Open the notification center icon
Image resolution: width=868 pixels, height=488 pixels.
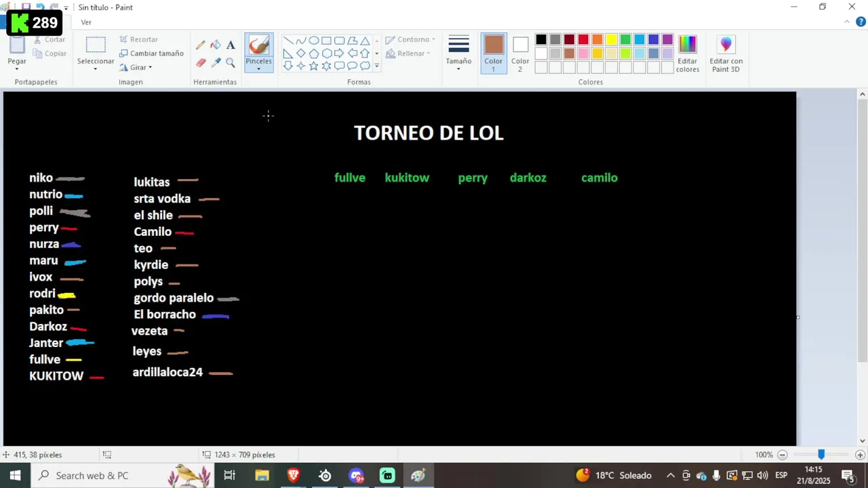(848, 475)
